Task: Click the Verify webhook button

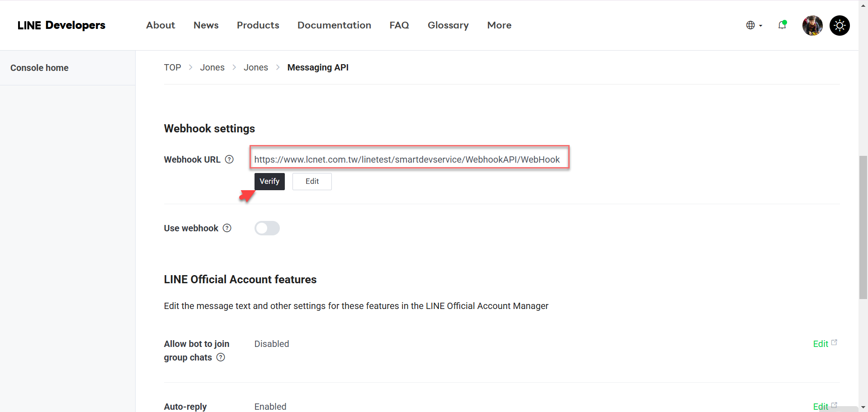Action: (269, 181)
